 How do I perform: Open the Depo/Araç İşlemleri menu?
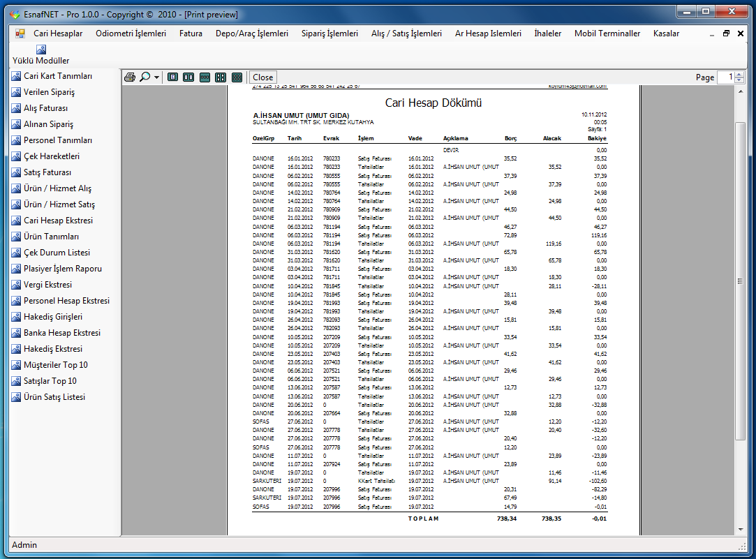(252, 33)
